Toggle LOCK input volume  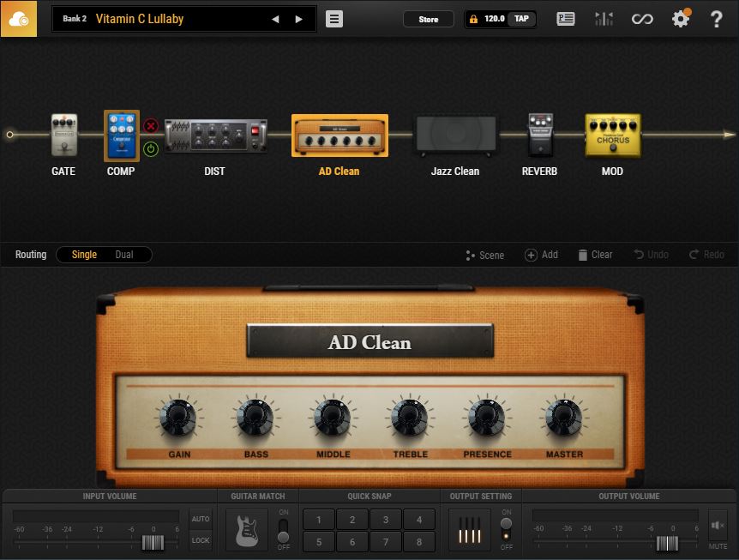(x=201, y=540)
